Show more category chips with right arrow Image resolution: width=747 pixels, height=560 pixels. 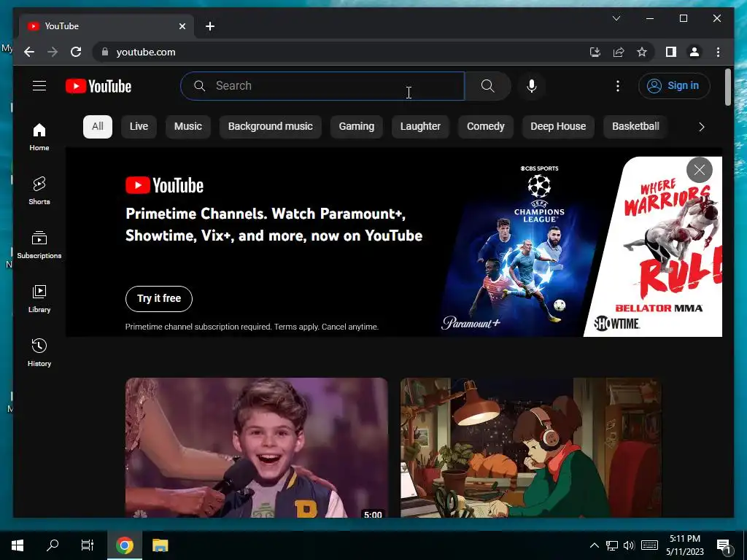tap(701, 127)
